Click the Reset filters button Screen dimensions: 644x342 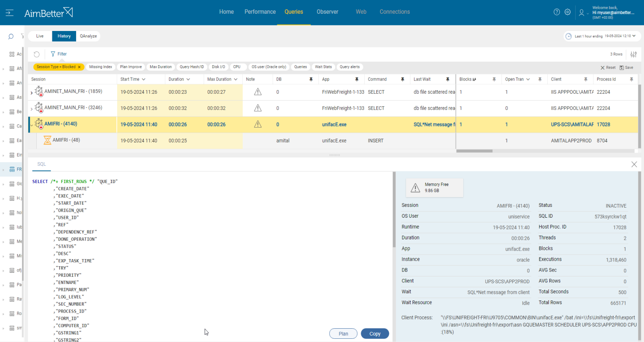608,68
